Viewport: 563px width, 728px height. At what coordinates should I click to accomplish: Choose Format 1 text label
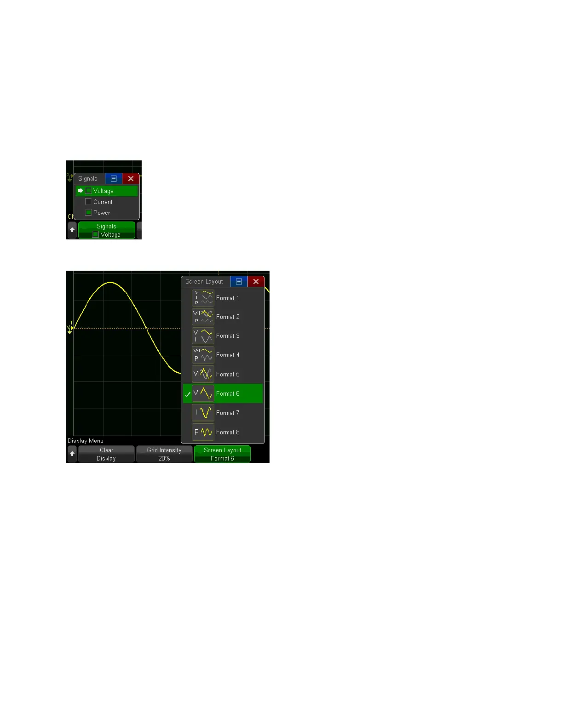228,298
